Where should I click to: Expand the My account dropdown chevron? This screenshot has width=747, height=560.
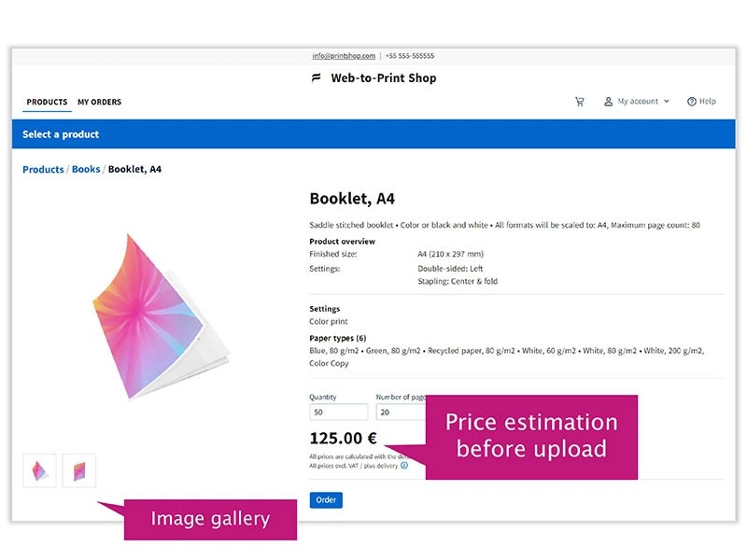click(667, 102)
